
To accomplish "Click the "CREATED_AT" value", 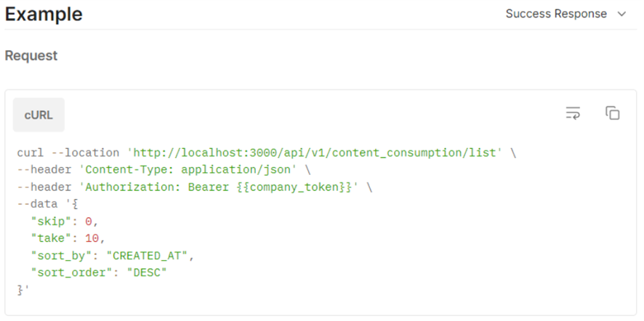I will coord(151,256).
